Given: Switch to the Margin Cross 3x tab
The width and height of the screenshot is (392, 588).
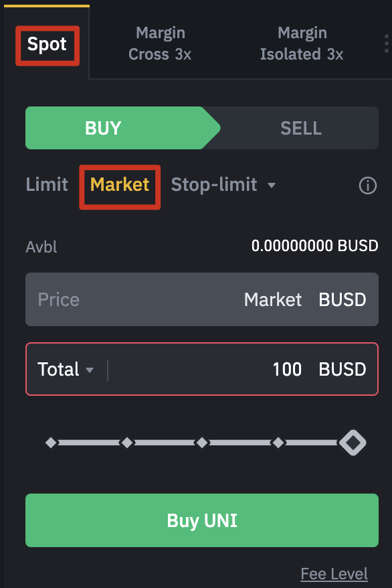Looking at the screenshot, I should pos(160,44).
